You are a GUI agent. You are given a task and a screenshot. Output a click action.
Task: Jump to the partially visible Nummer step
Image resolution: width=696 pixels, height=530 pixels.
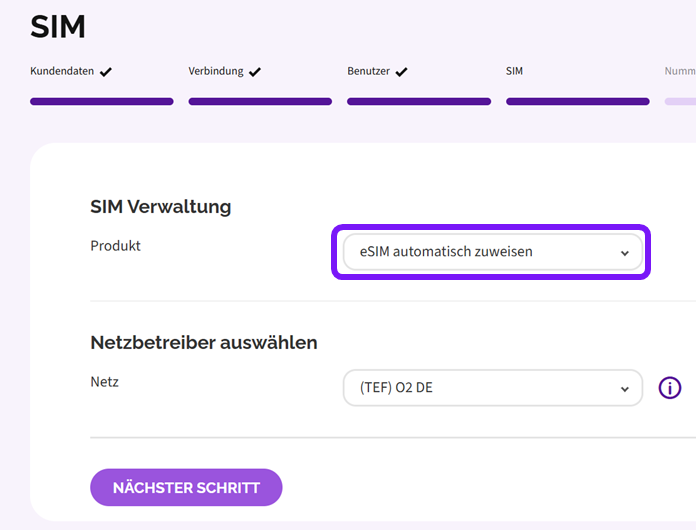680,72
